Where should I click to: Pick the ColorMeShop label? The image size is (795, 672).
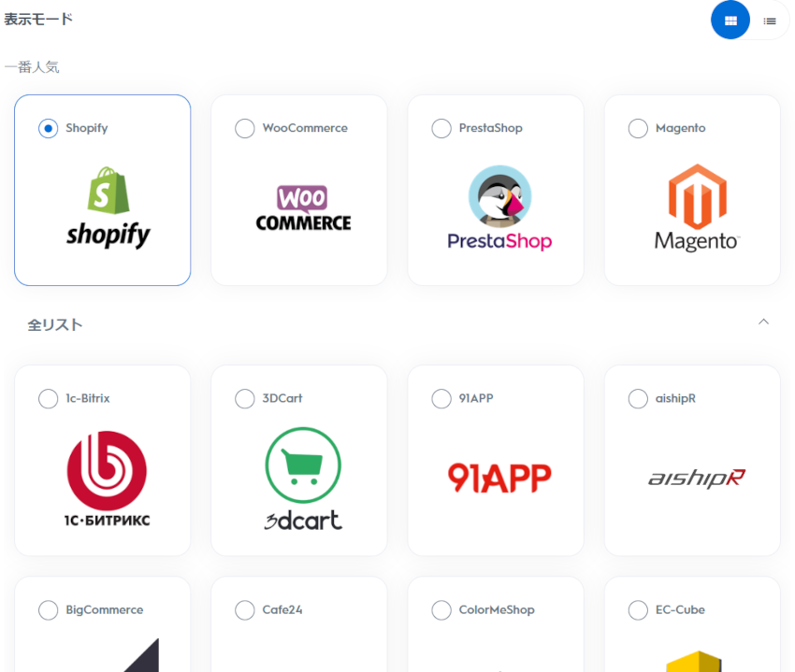pyautogui.click(x=497, y=609)
